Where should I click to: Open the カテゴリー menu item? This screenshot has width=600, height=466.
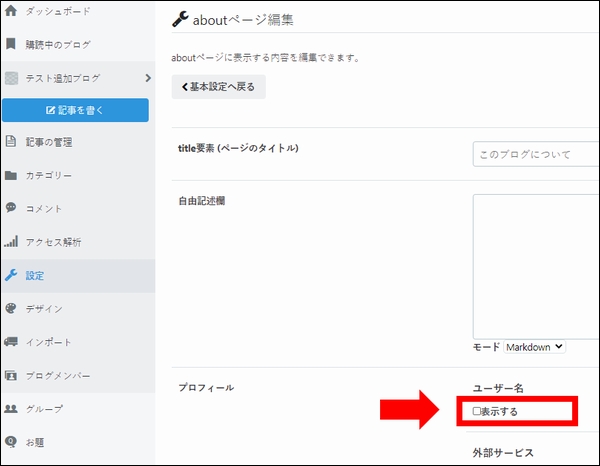tap(49, 176)
